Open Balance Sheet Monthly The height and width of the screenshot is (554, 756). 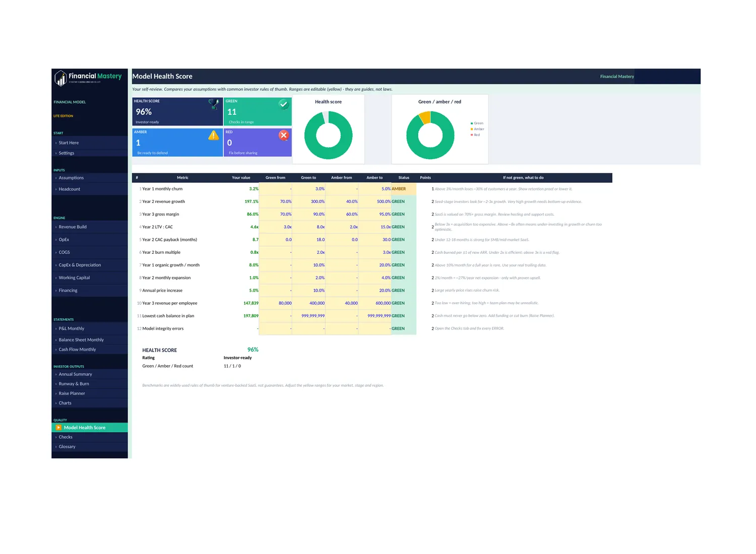(x=90, y=340)
